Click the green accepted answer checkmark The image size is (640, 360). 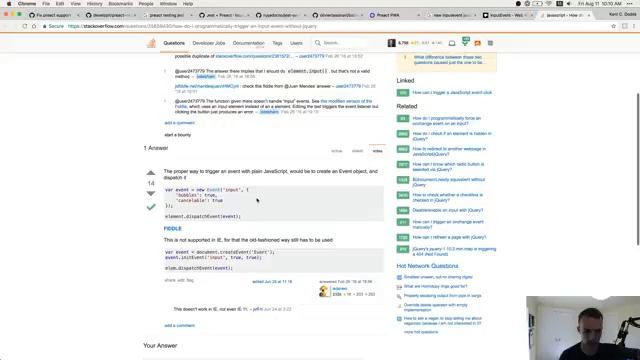tap(151, 207)
